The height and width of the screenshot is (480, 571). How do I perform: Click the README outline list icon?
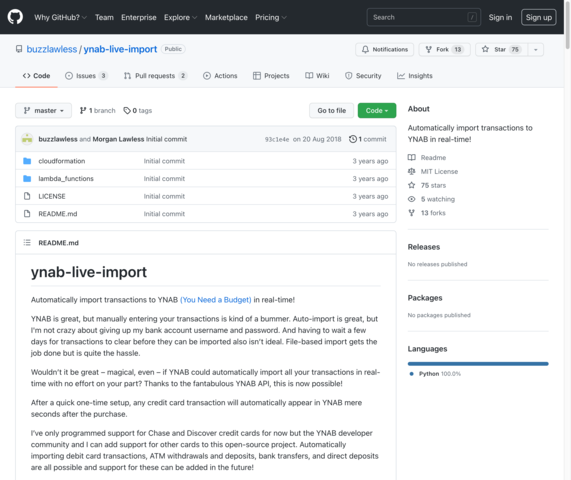[x=27, y=243]
